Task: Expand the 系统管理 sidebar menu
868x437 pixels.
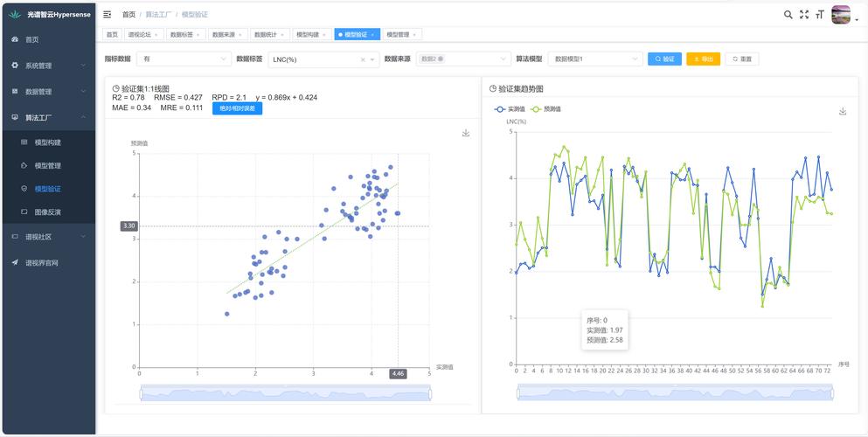Action: pos(48,66)
